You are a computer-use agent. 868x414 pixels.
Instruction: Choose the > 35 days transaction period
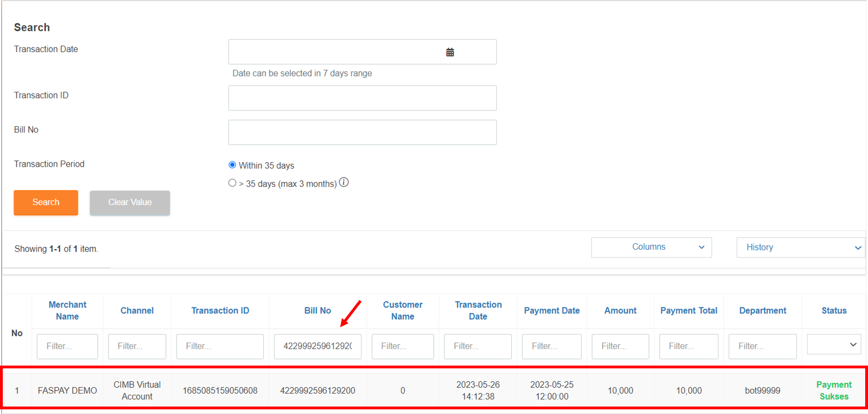point(232,183)
